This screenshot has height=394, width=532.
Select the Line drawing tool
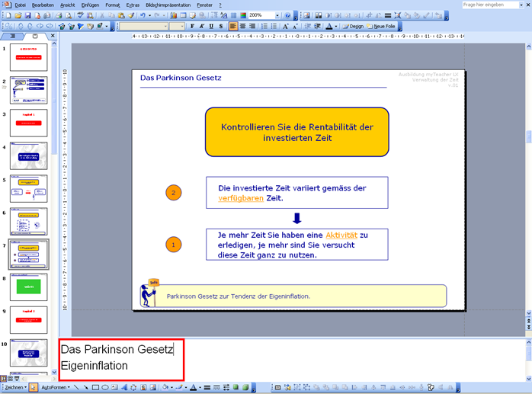coord(76,387)
